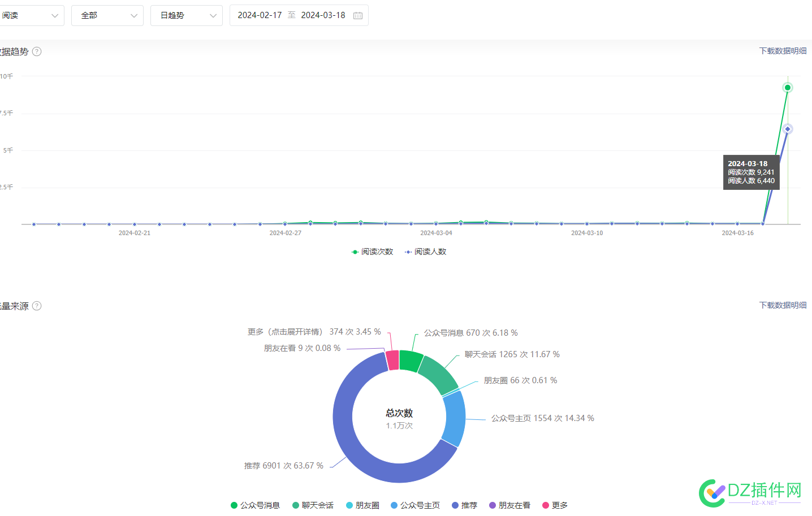Click the 推荐 6901 次 63.67 % label
The image size is (812, 516).
(x=284, y=466)
